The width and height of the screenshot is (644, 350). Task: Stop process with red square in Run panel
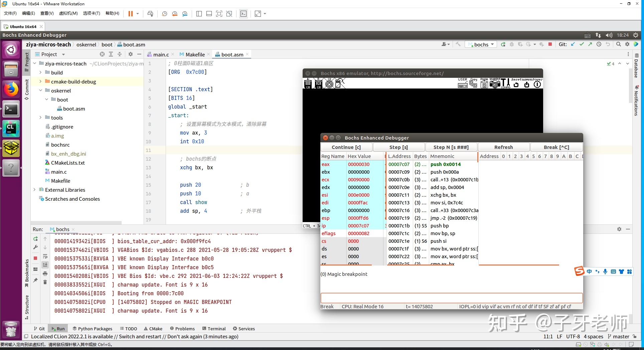tap(35, 258)
